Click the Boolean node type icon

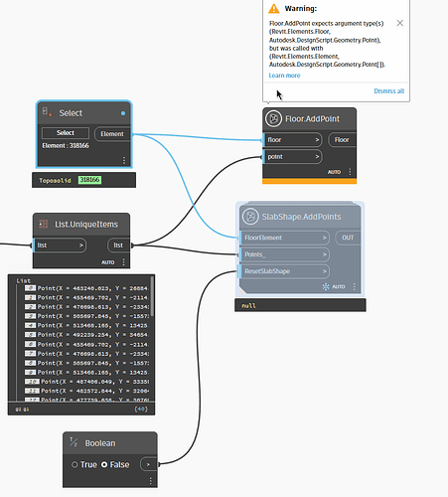click(x=74, y=442)
